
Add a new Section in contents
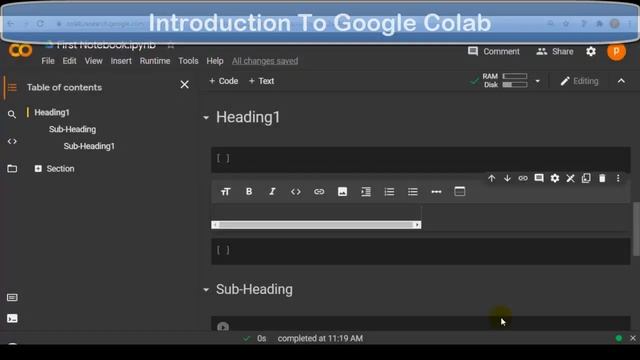[54, 169]
